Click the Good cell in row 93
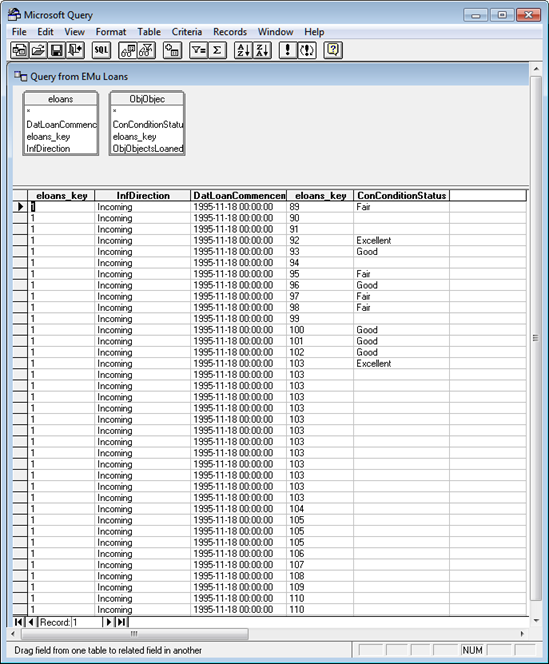This screenshot has width=549, height=664. [402, 252]
